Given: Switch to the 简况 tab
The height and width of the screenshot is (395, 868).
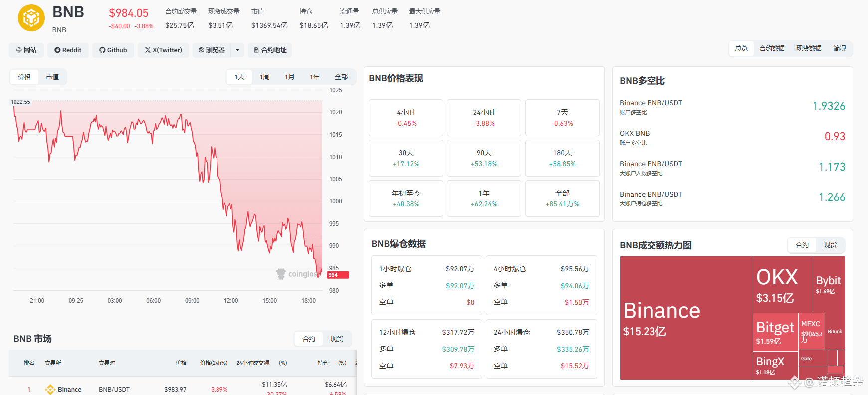Looking at the screenshot, I should coord(840,48).
